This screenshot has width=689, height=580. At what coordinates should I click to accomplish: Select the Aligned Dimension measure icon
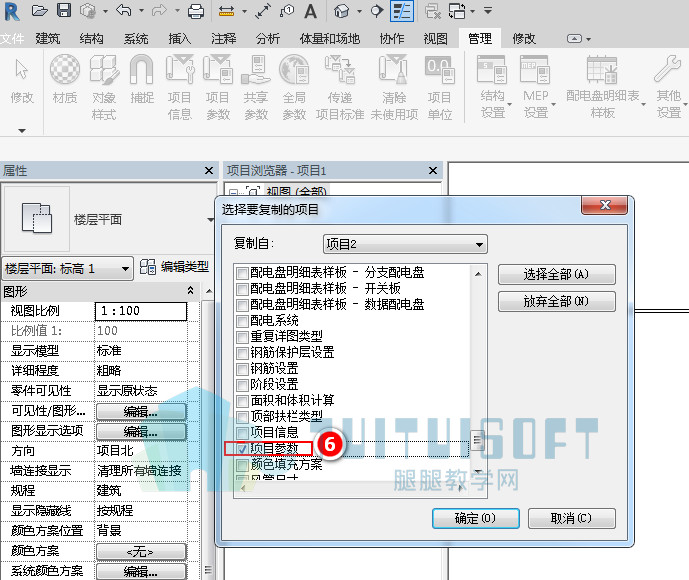pos(226,11)
